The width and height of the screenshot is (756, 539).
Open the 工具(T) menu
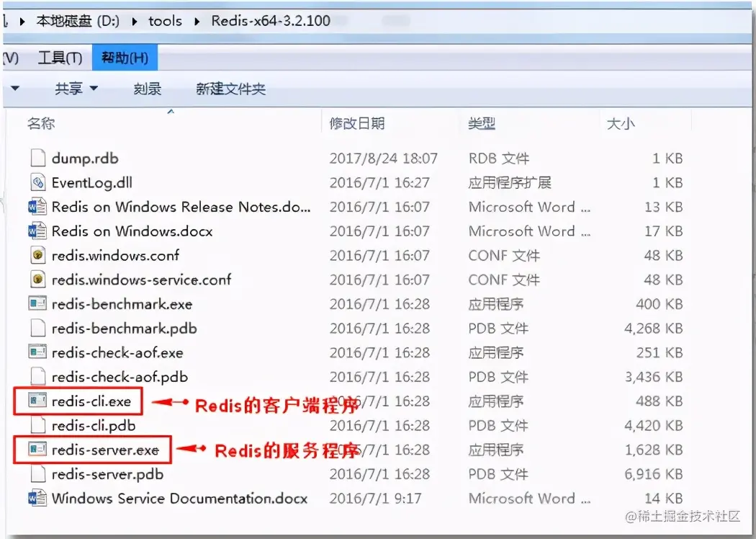tap(60, 58)
